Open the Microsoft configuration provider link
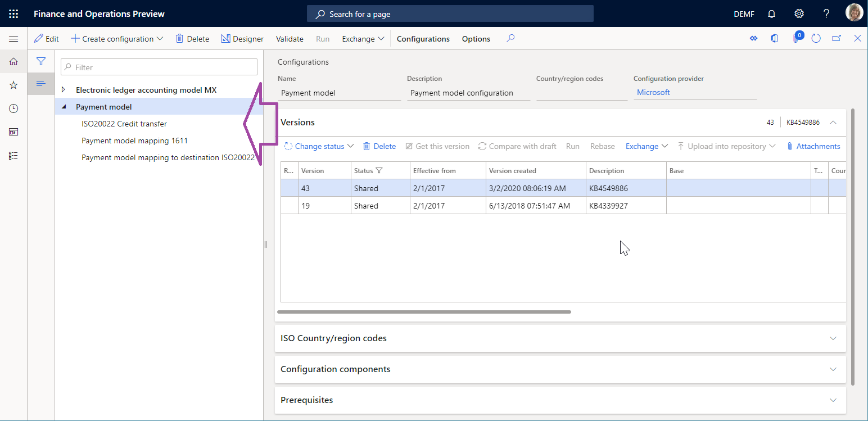The width and height of the screenshot is (868, 421). click(x=653, y=92)
